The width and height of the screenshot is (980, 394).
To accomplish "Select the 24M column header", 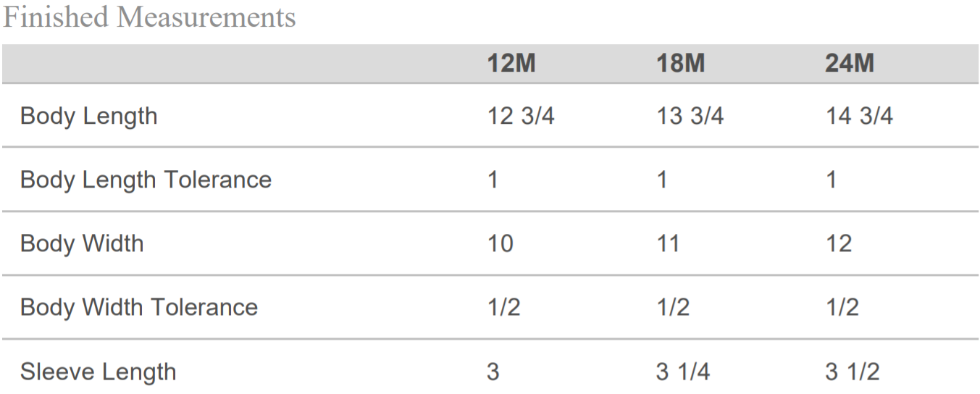I will (850, 64).
